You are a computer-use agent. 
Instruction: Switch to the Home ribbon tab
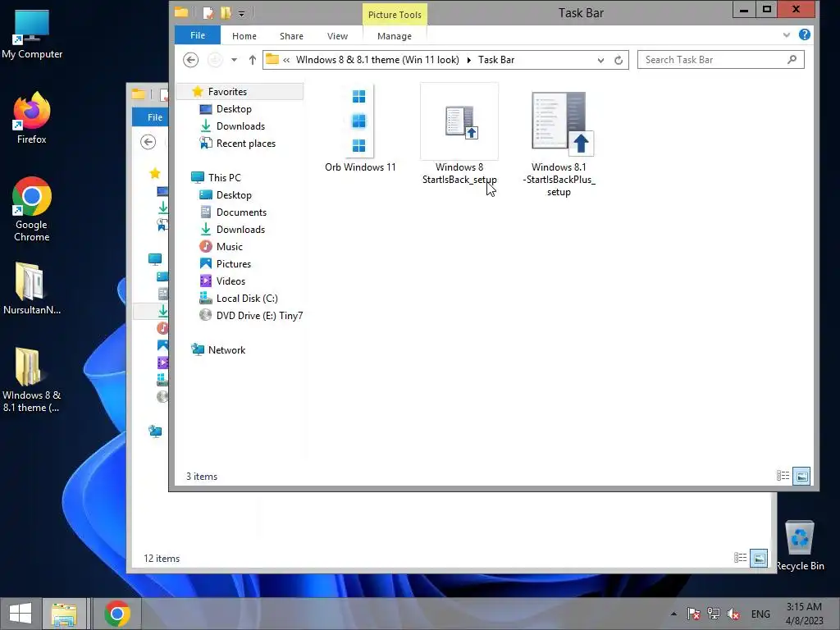[244, 36]
